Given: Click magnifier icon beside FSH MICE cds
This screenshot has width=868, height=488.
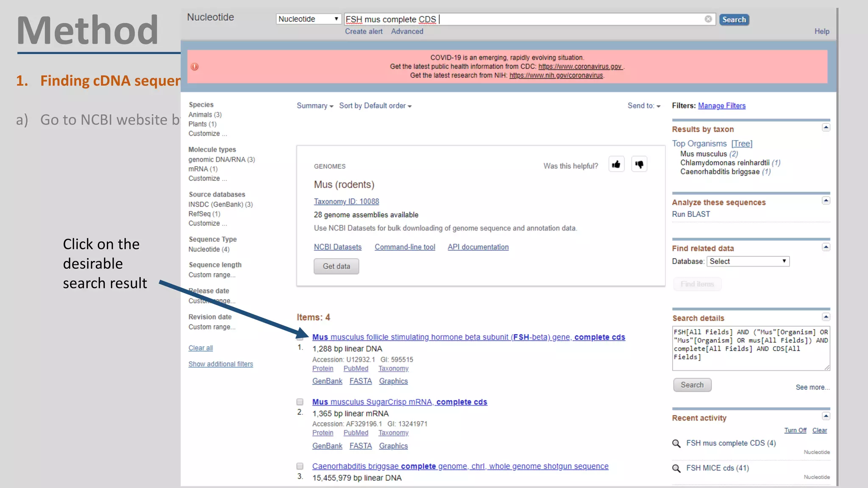Looking at the screenshot, I should coord(676,469).
